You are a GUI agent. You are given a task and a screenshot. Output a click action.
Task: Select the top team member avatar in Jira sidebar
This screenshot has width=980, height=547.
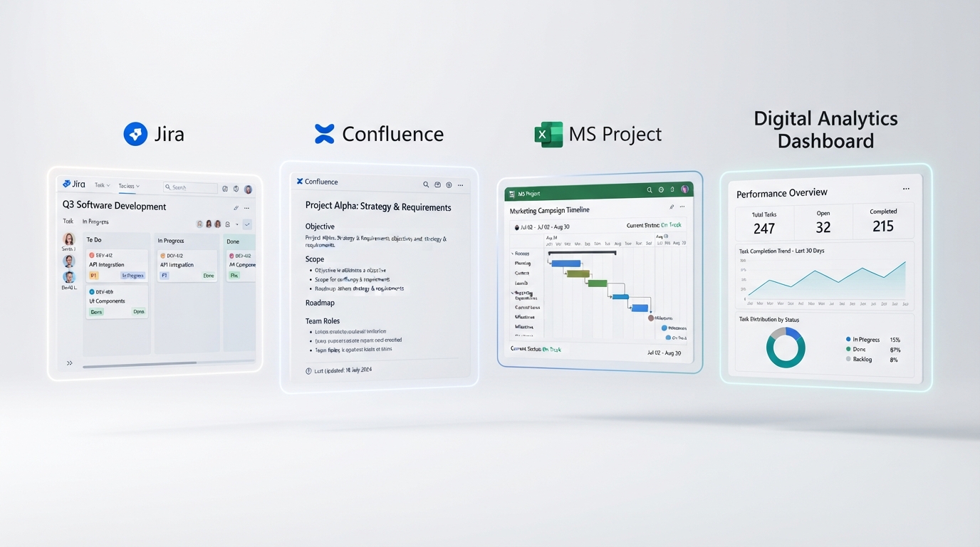pyautogui.click(x=69, y=239)
